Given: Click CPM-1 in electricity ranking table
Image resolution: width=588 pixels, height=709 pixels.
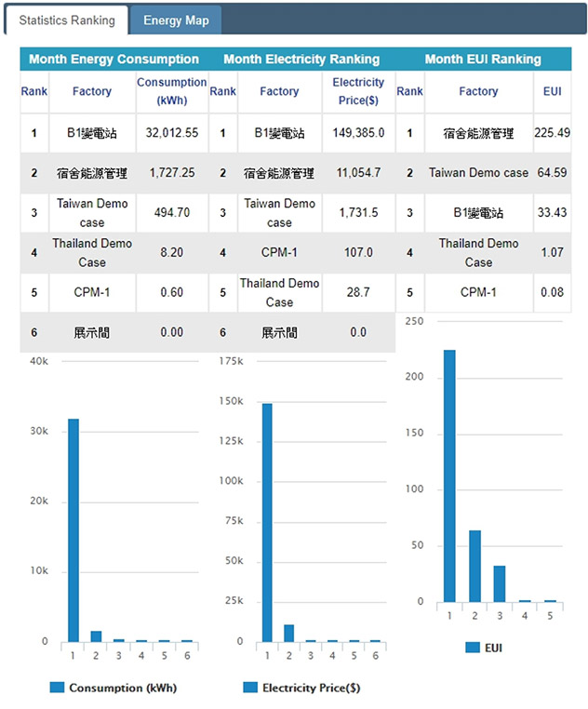Looking at the screenshot, I should coord(279,252).
